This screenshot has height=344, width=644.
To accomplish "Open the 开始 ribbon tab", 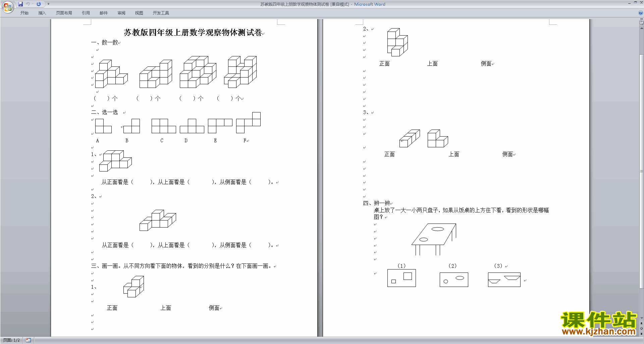I will (24, 13).
